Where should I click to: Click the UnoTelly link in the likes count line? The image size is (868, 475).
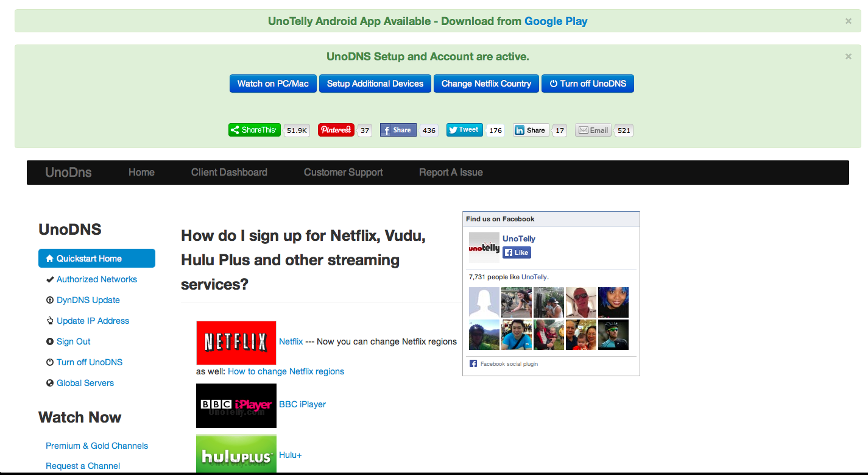534,277
